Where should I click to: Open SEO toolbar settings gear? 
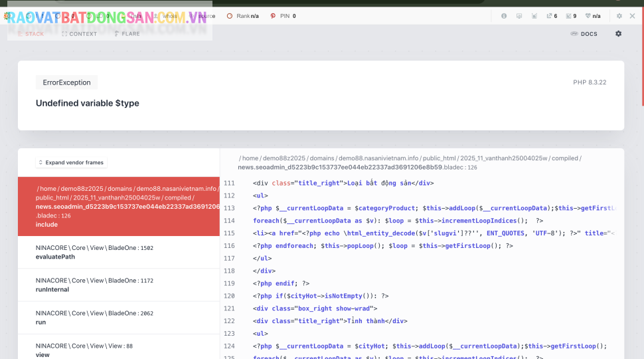point(619,16)
